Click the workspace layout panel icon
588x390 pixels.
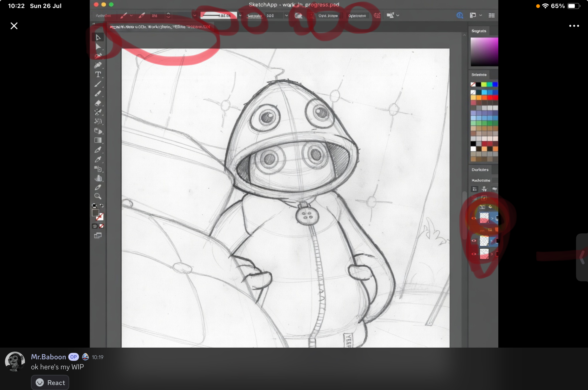point(473,15)
